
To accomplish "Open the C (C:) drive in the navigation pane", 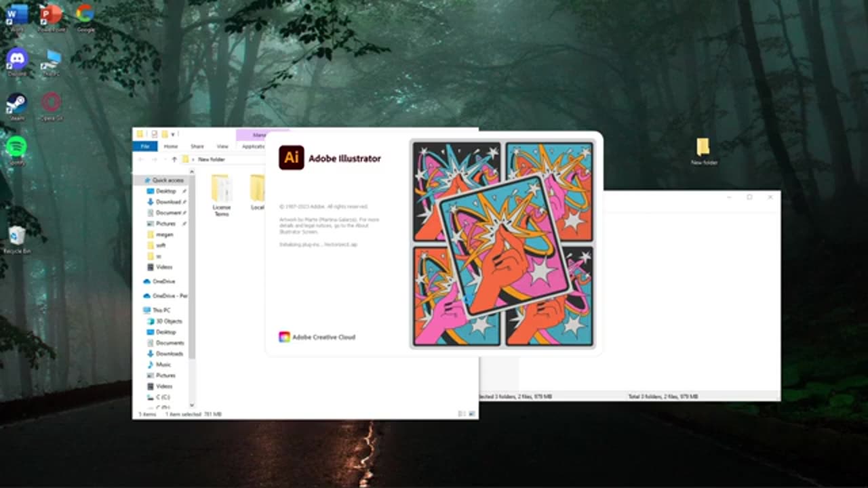I will 159,397.
